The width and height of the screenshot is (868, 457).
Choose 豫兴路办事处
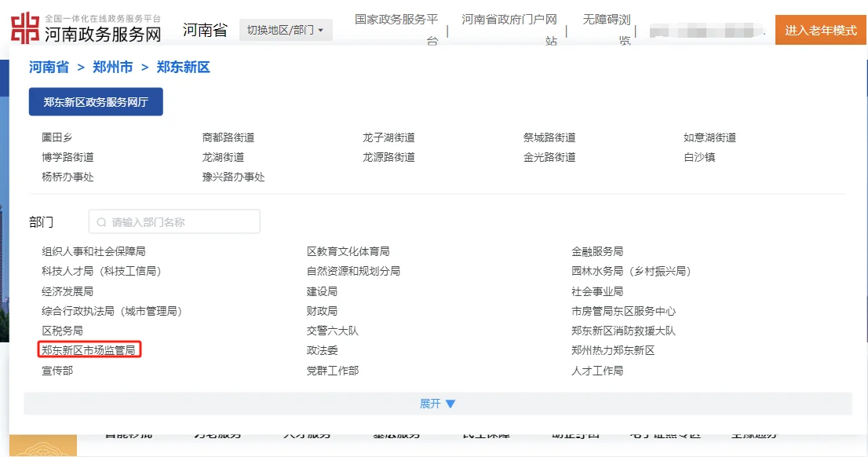233,177
